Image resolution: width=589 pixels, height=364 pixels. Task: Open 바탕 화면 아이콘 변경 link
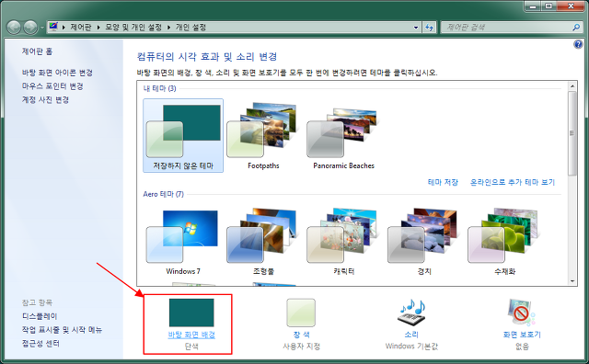click(x=57, y=73)
